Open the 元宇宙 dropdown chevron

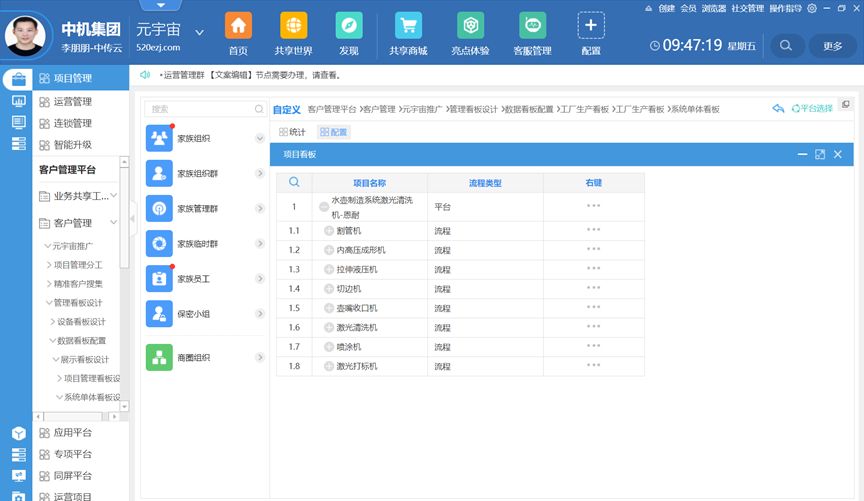pyautogui.click(x=199, y=32)
